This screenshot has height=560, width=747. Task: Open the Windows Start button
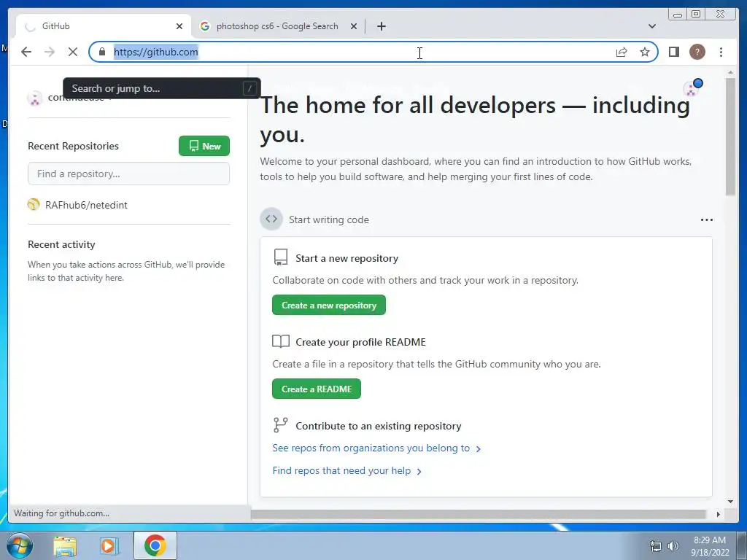point(19,545)
